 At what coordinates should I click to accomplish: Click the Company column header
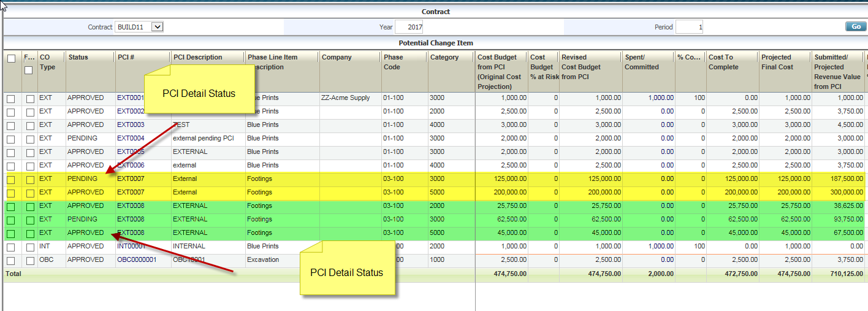tap(337, 58)
